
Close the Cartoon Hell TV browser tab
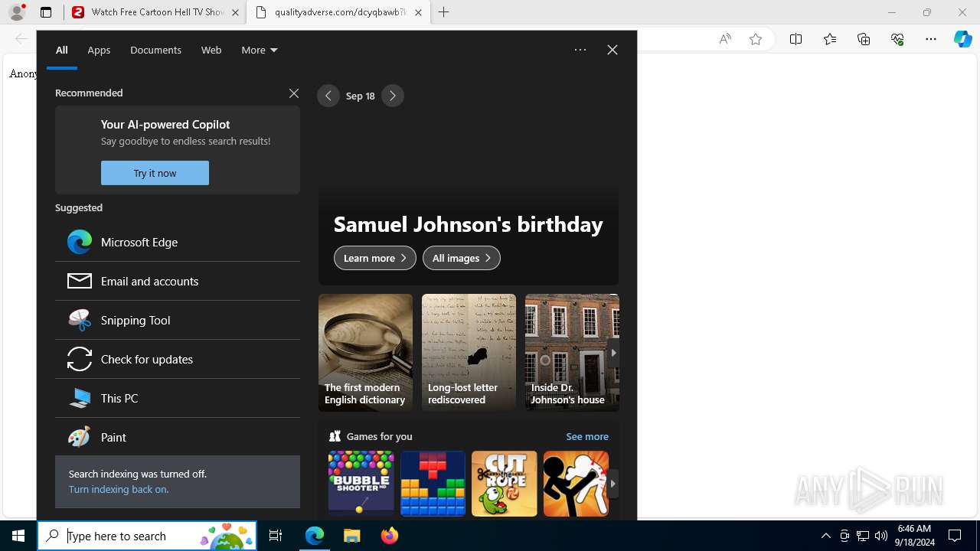click(x=235, y=12)
